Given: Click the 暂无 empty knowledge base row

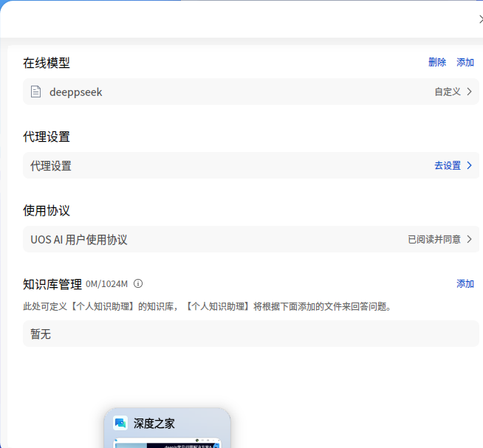Looking at the screenshot, I should click(251, 334).
